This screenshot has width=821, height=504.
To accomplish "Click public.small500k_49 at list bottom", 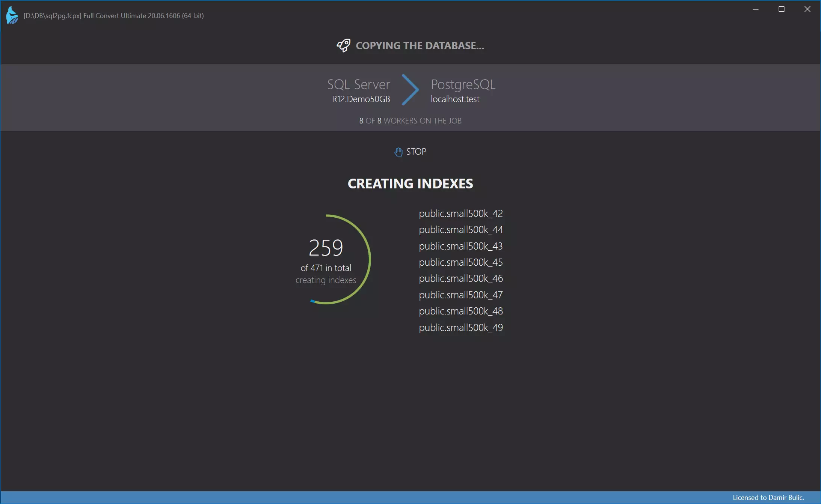I will (x=460, y=328).
